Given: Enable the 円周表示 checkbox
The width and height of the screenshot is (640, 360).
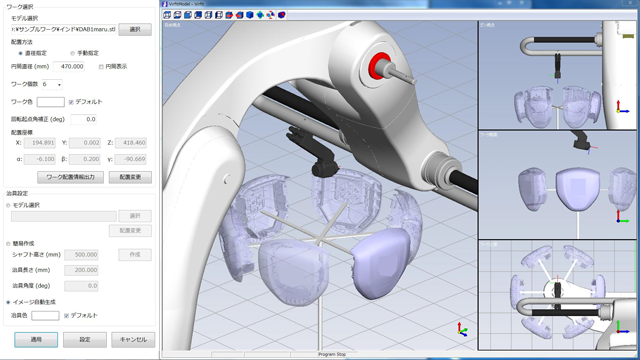Looking at the screenshot, I should [101, 67].
